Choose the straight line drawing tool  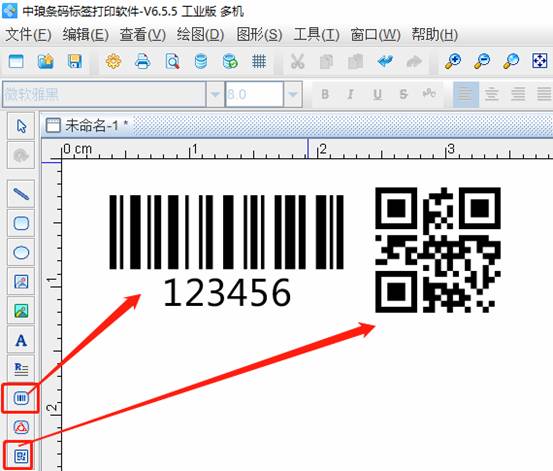click(x=21, y=194)
